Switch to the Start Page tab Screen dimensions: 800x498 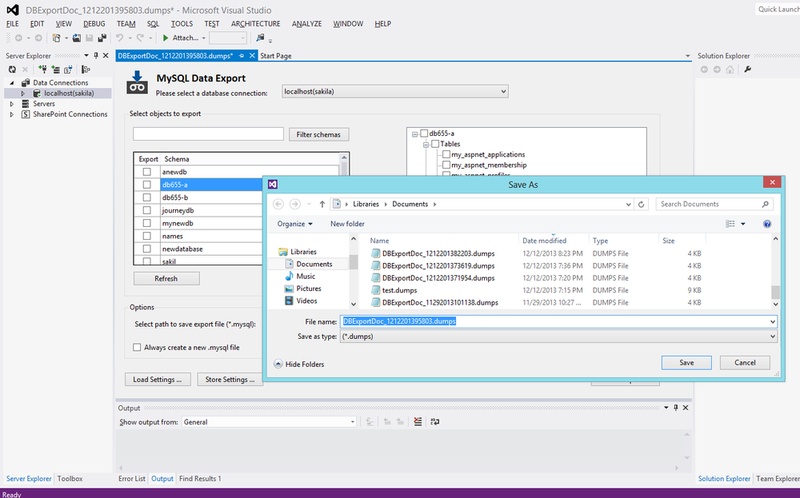276,56
